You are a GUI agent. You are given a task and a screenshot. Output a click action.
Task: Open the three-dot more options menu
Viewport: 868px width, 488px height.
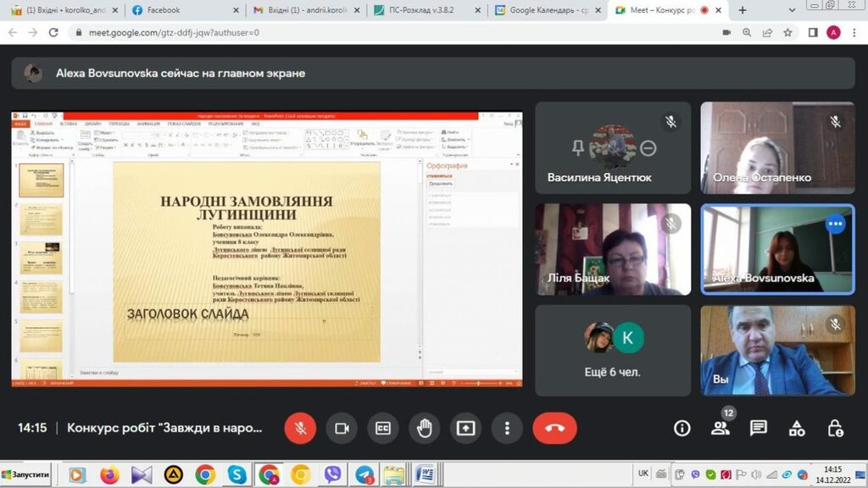pyautogui.click(x=507, y=428)
